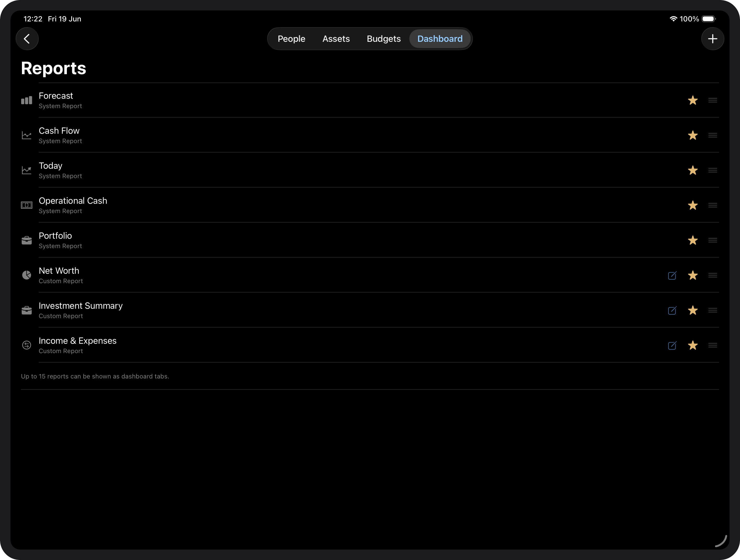Click the Portfolio reorder handle
Screen dimensions: 740x560
713,240
